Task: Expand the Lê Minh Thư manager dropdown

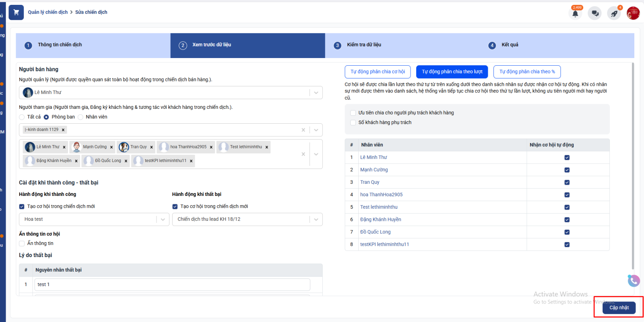Action: 316,93
